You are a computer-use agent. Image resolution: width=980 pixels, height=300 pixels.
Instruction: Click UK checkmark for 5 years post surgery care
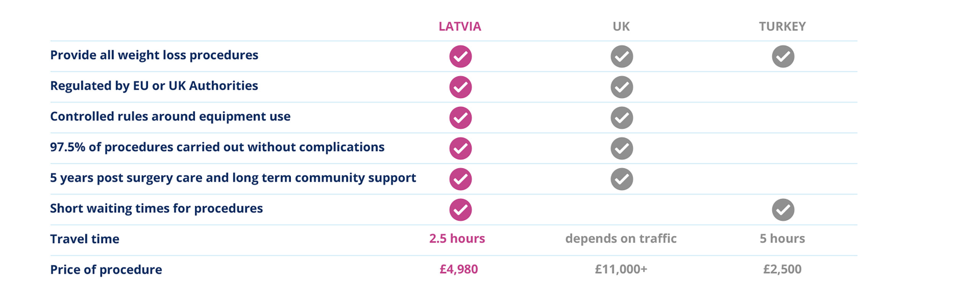coord(622,179)
